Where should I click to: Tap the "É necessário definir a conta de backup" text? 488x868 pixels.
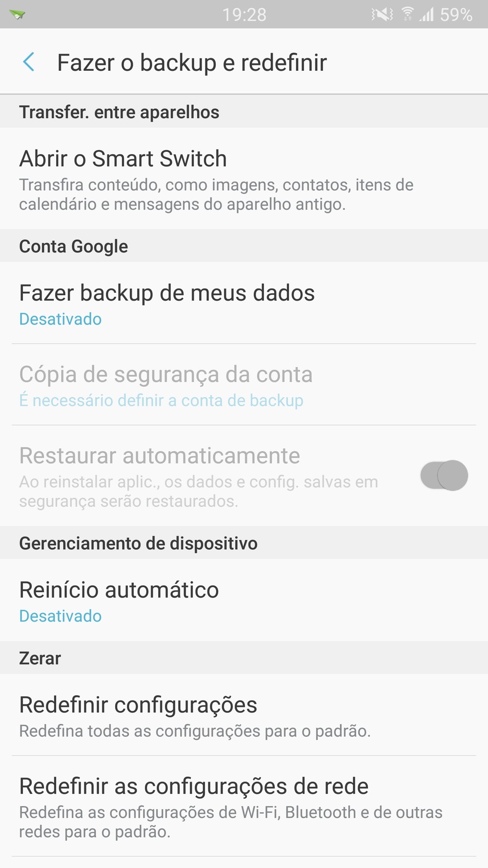coord(161,400)
